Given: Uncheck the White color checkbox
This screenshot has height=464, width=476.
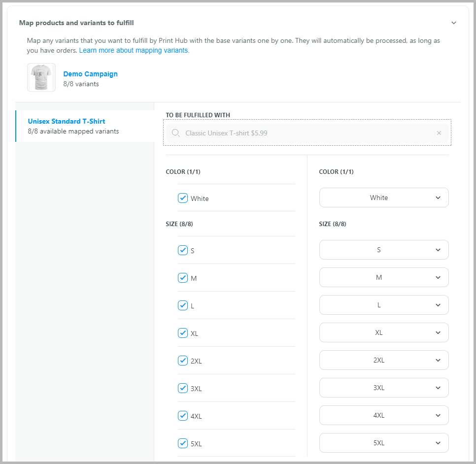Looking at the screenshot, I should click(x=183, y=198).
